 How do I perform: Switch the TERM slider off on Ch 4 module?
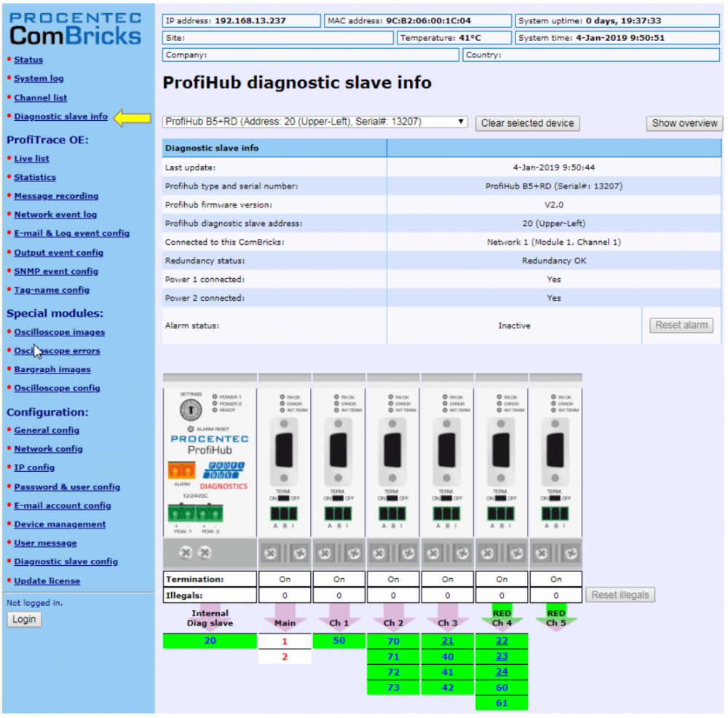pos(501,497)
